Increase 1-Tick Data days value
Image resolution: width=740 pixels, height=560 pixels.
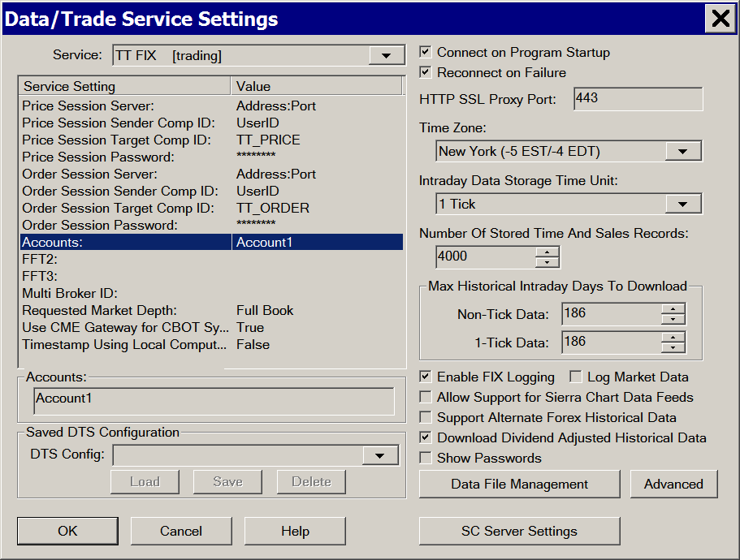(673, 338)
